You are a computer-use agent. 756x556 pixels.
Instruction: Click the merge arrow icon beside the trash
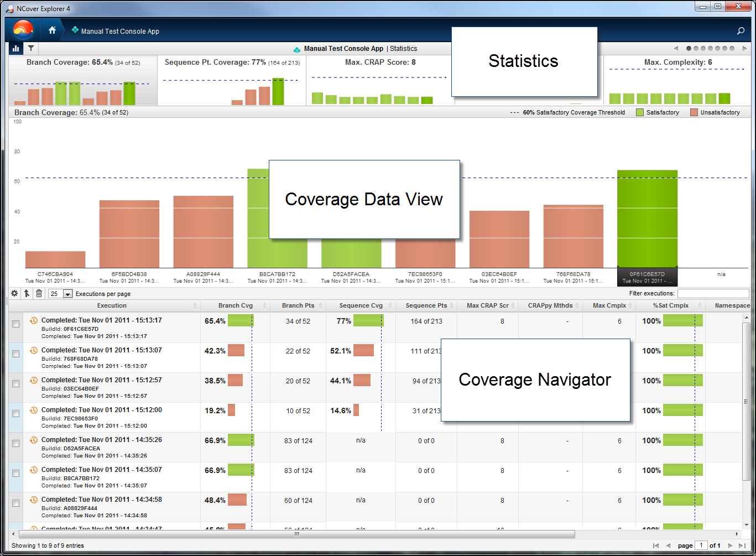point(27,293)
